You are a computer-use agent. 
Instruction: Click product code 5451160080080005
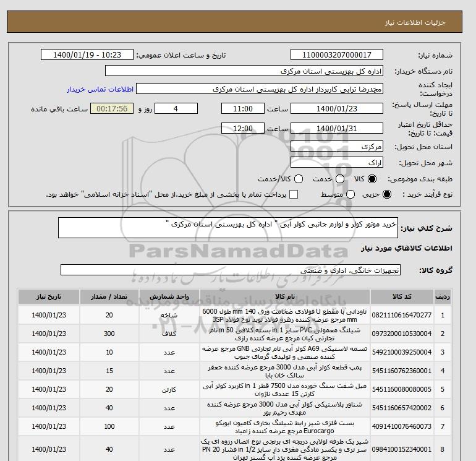tap(402, 389)
